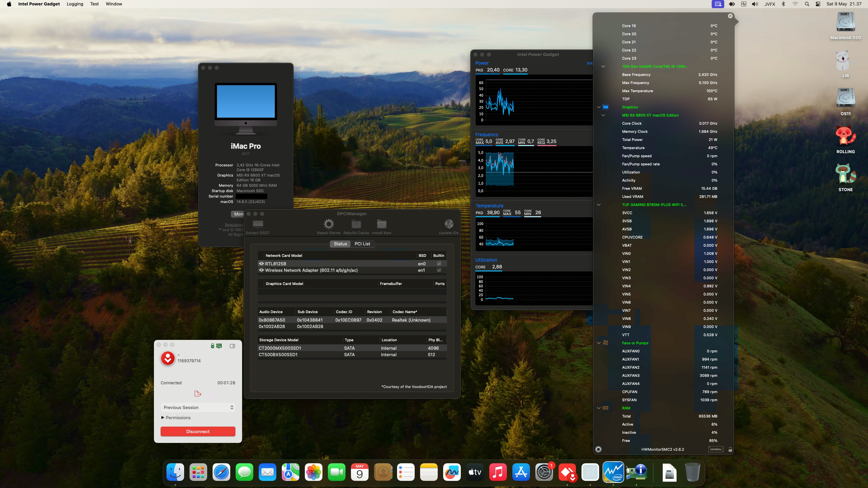Screen dimensions: 868x488
Task: Open the Logging menu
Action: pos(75,4)
